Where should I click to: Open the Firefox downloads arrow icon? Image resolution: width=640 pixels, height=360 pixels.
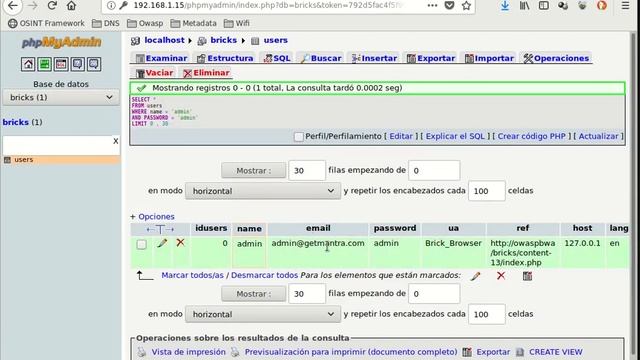[x=505, y=6]
